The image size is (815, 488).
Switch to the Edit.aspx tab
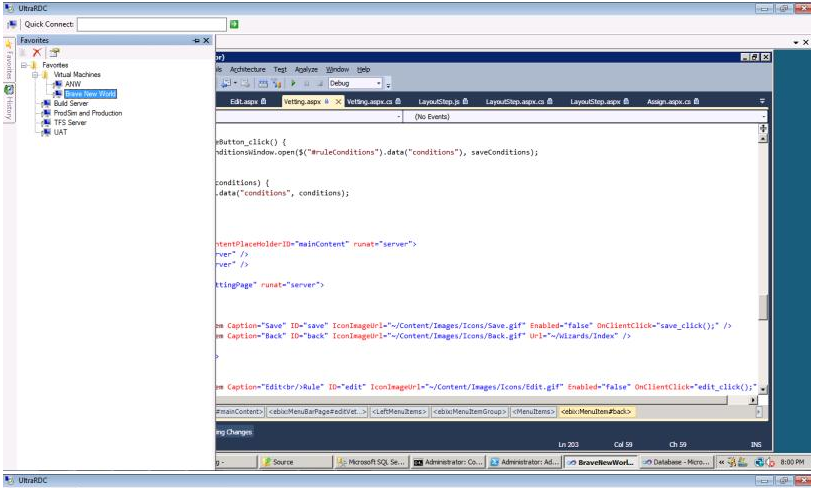[247, 101]
